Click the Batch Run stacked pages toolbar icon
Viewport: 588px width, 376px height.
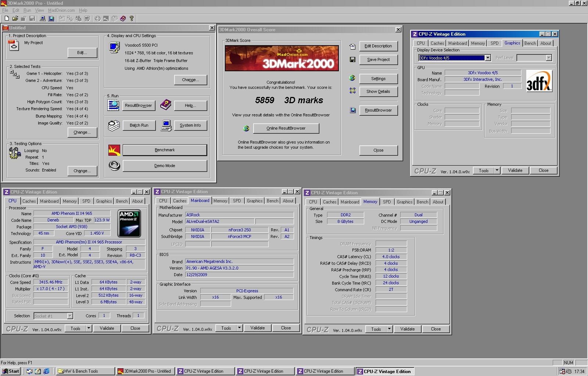115,18
